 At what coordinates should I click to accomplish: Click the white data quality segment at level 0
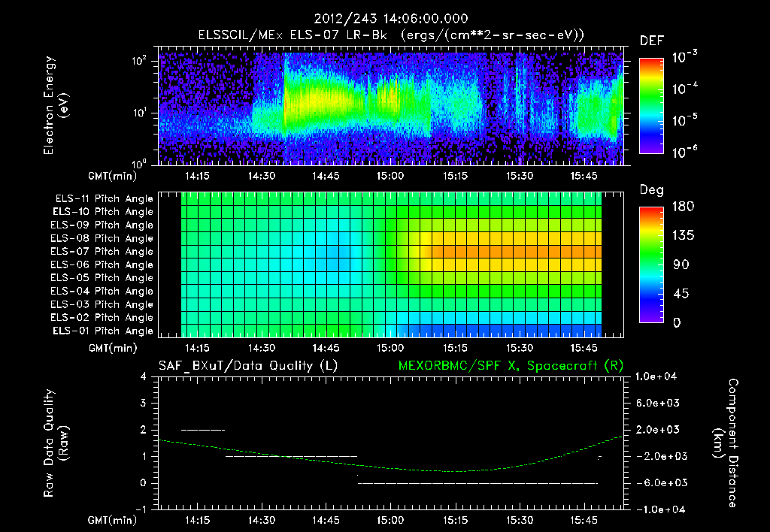(477, 483)
